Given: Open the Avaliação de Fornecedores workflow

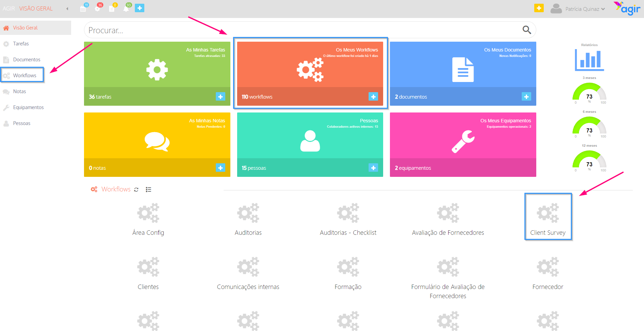Looking at the screenshot, I should (448, 220).
